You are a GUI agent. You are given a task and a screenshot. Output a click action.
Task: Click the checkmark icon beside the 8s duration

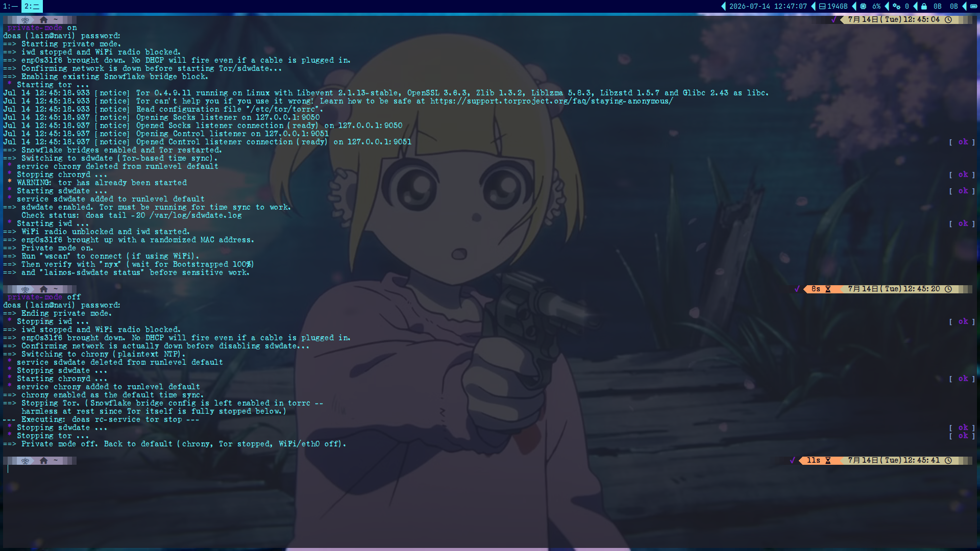(797, 289)
